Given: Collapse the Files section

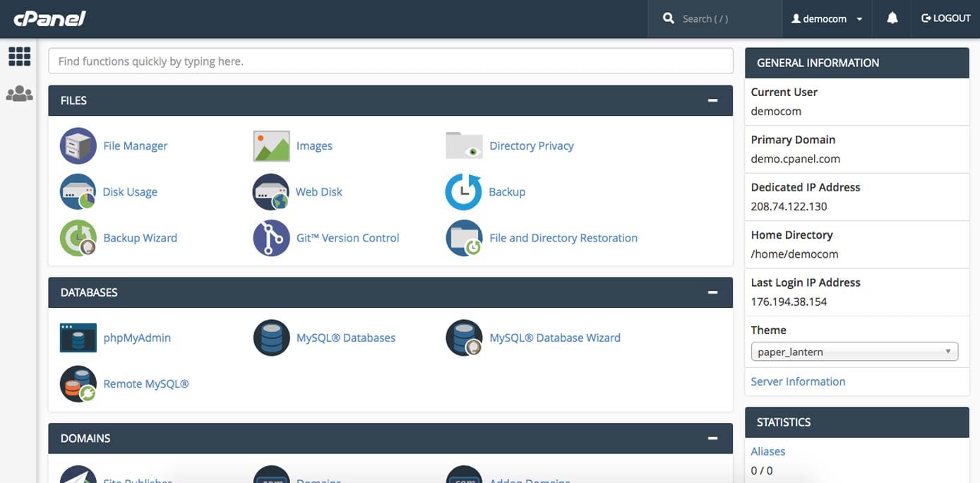Looking at the screenshot, I should 712,100.
